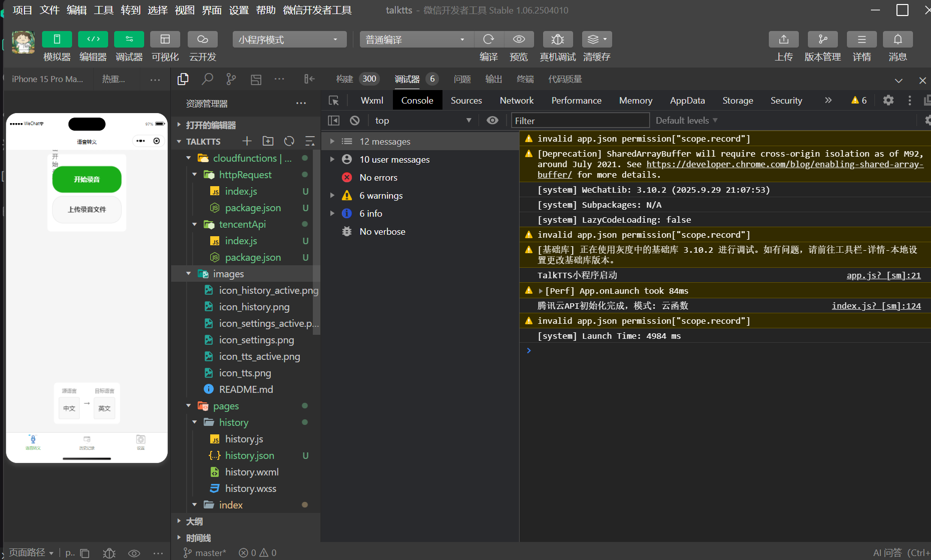This screenshot has height=560, width=931.
Task: Select the iPhone 15 Pro Max device dropdown
Action: [48, 79]
